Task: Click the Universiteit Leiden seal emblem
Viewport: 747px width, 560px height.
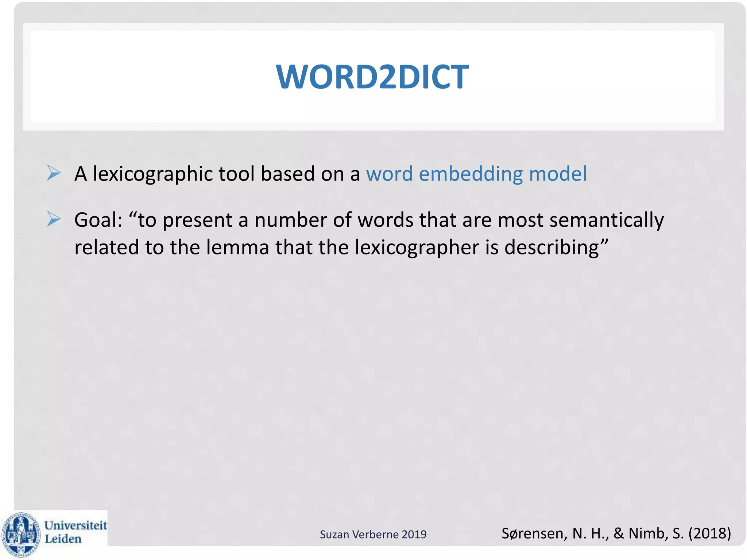Action: point(21,534)
